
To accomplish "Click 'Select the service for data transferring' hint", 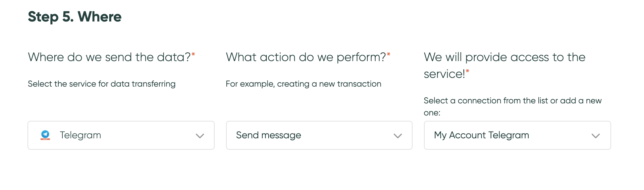I will pyautogui.click(x=102, y=84).
